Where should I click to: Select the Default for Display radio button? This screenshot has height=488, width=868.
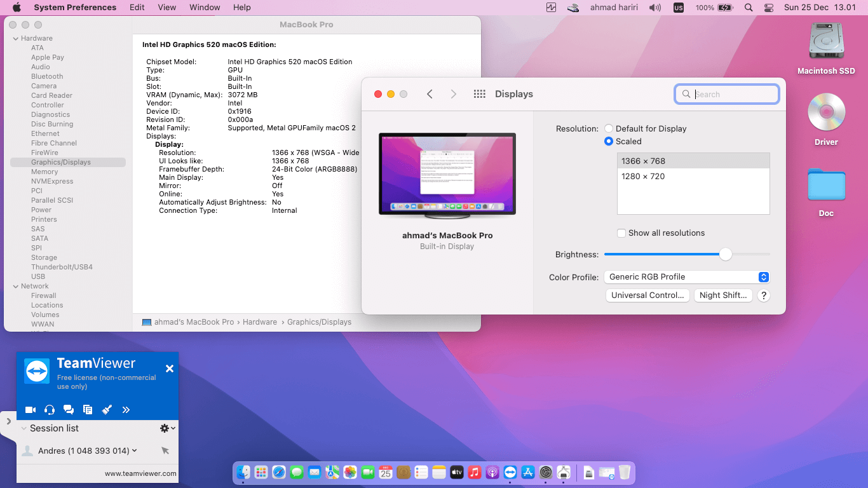pyautogui.click(x=609, y=128)
